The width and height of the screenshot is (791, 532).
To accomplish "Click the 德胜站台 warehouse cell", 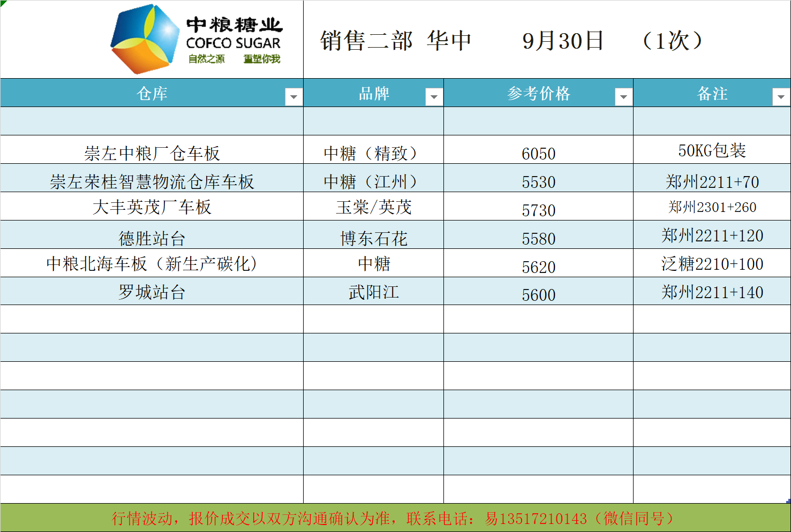I will 152,238.
